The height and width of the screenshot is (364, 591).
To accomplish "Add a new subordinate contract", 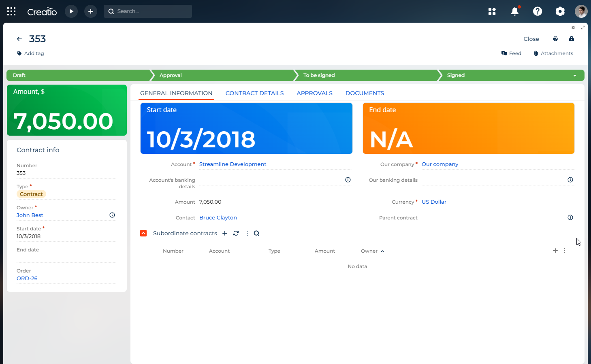I will 225,233.
